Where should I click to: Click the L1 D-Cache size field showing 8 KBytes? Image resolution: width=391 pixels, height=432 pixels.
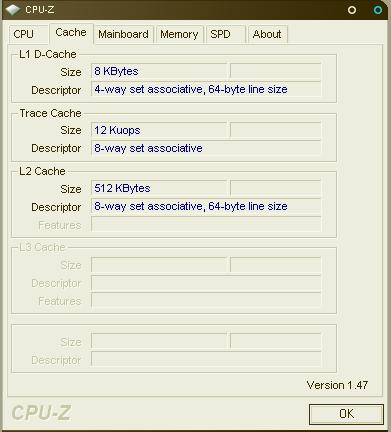pyautogui.click(x=159, y=71)
